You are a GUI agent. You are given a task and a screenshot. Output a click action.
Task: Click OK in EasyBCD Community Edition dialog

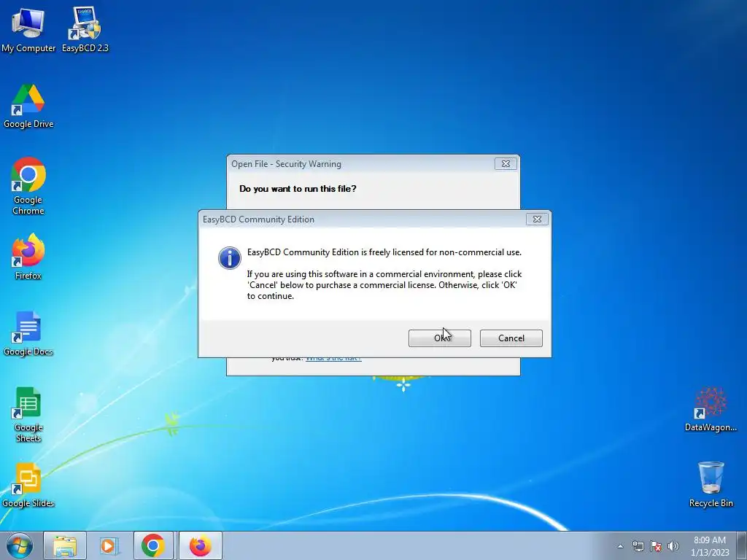[440, 338]
